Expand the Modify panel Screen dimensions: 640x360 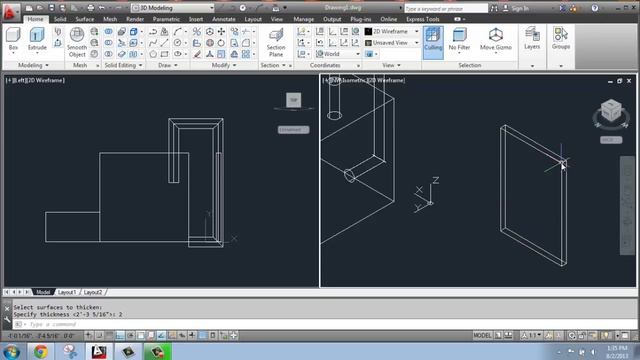(x=224, y=65)
